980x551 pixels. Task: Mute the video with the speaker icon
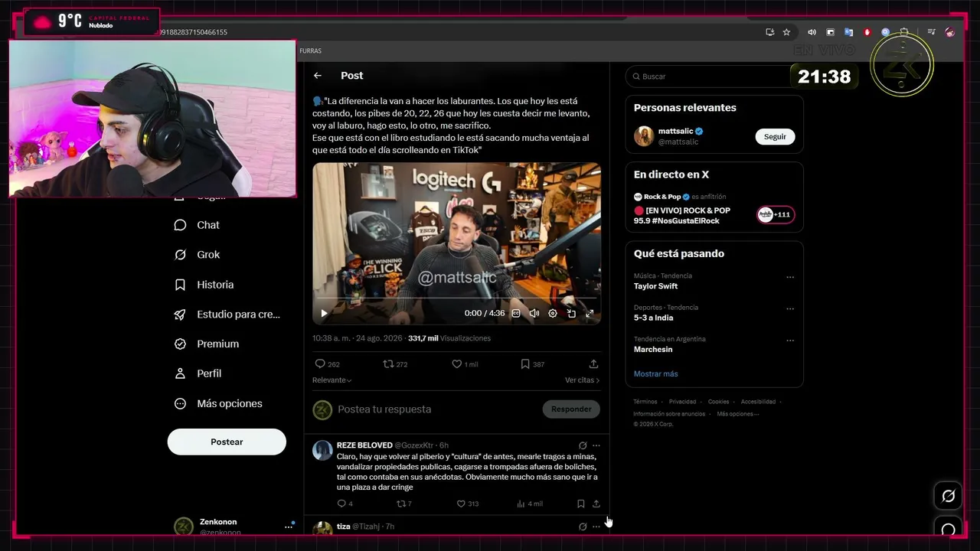534,313
